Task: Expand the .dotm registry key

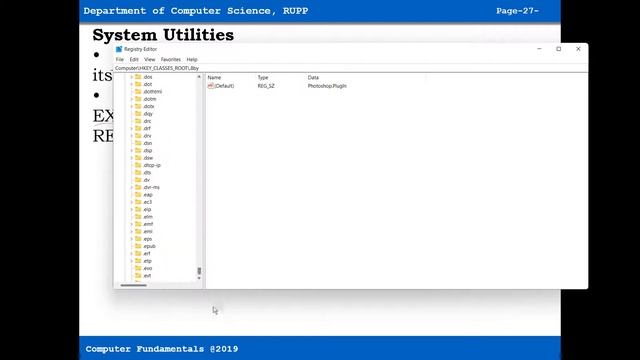Action: pyautogui.click(x=131, y=99)
